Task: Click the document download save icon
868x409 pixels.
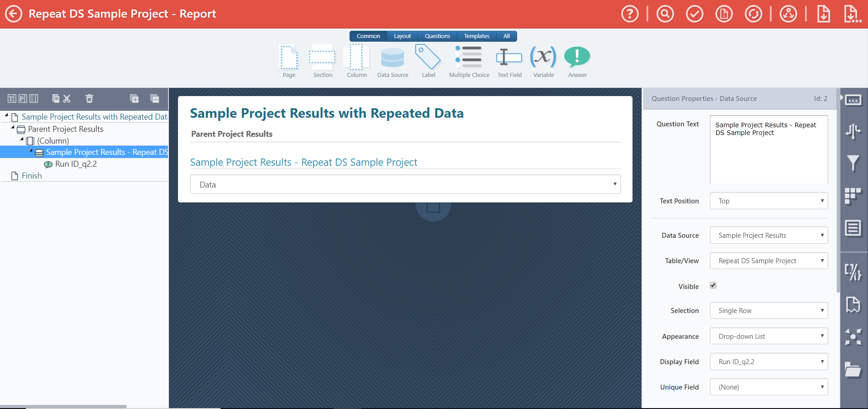Action: [x=824, y=14]
